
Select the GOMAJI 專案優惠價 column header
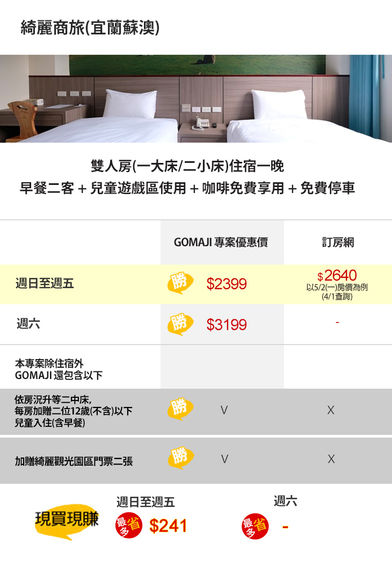pyautogui.click(x=221, y=242)
